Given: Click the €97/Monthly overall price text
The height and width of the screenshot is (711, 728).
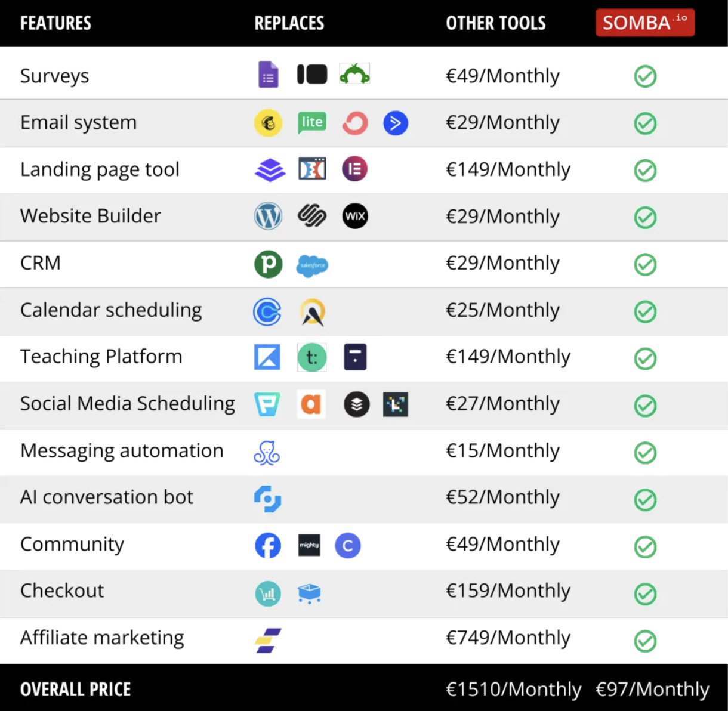Looking at the screenshot, I should 652,690.
